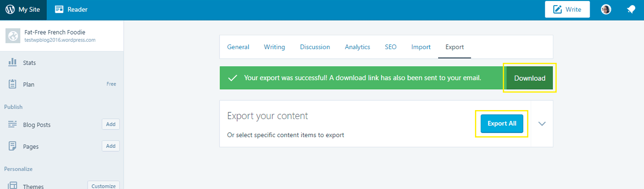Click the Stats bar chart icon
Viewport: 644px width, 189px height.
[13, 62]
